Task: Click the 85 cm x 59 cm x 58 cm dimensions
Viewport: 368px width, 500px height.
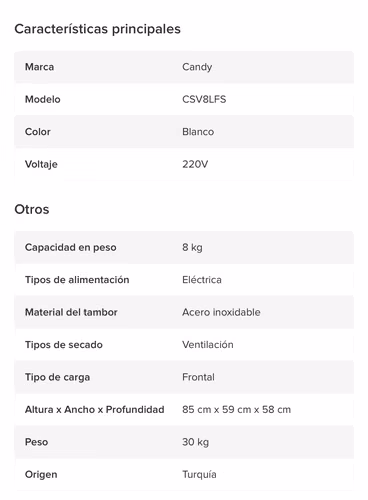Action: pyautogui.click(x=236, y=409)
